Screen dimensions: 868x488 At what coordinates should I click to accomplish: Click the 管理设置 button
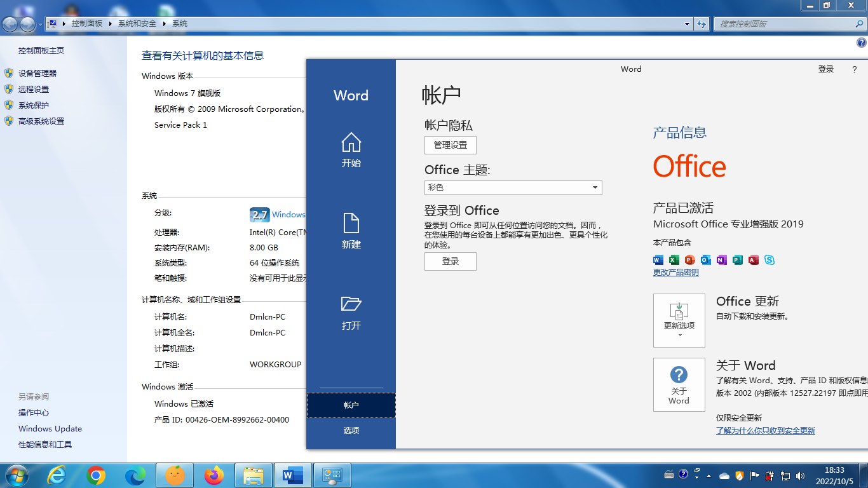(x=450, y=145)
